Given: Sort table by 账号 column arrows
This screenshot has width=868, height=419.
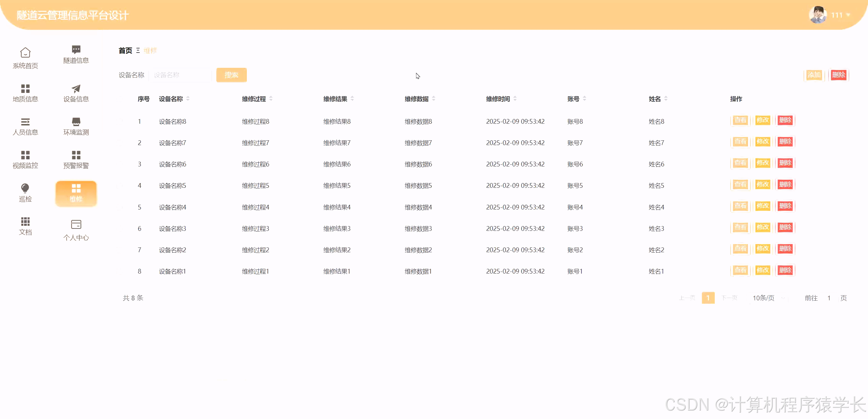Looking at the screenshot, I should (585, 99).
